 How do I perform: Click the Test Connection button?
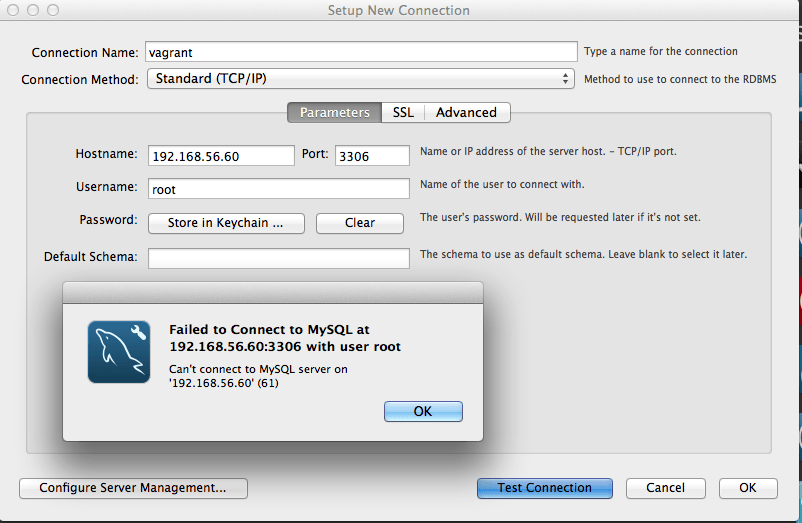544,488
